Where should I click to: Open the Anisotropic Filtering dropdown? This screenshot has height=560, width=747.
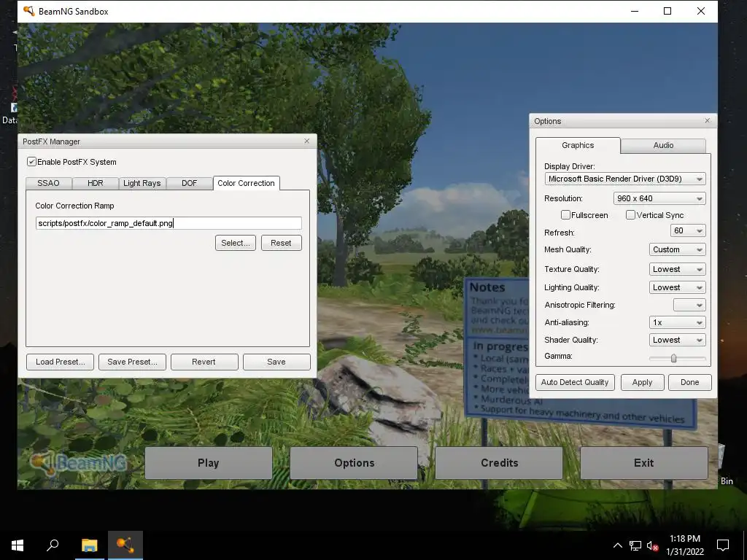coord(689,305)
